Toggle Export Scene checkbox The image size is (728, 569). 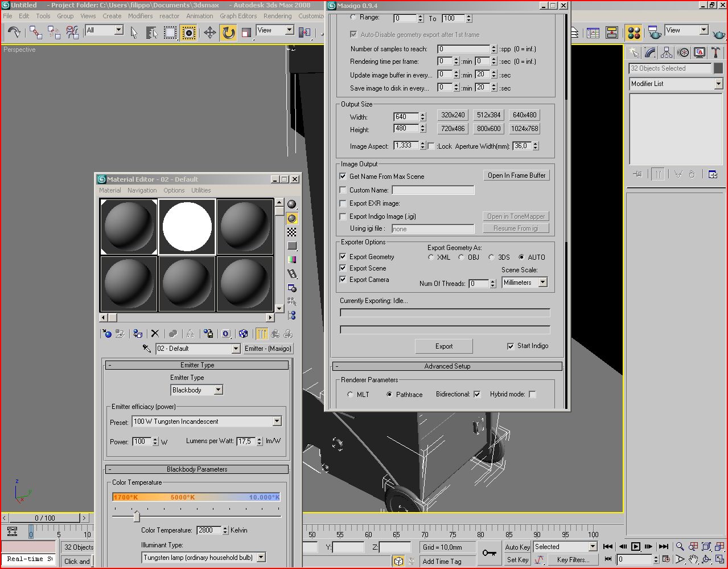[343, 268]
